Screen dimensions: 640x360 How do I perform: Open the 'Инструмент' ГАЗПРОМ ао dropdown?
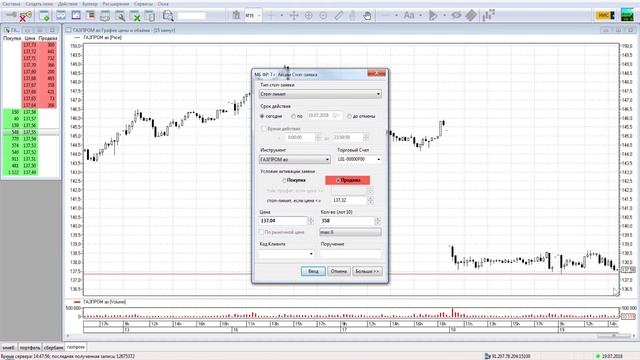point(295,160)
